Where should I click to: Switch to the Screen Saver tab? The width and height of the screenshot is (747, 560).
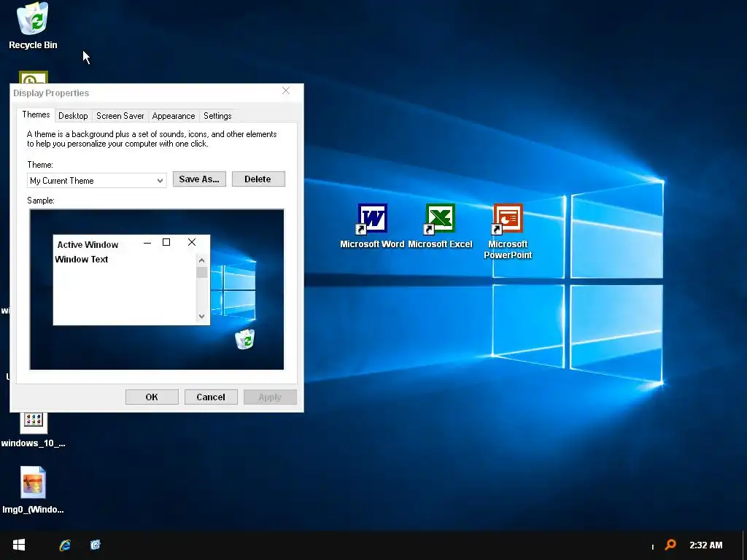click(x=120, y=116)
